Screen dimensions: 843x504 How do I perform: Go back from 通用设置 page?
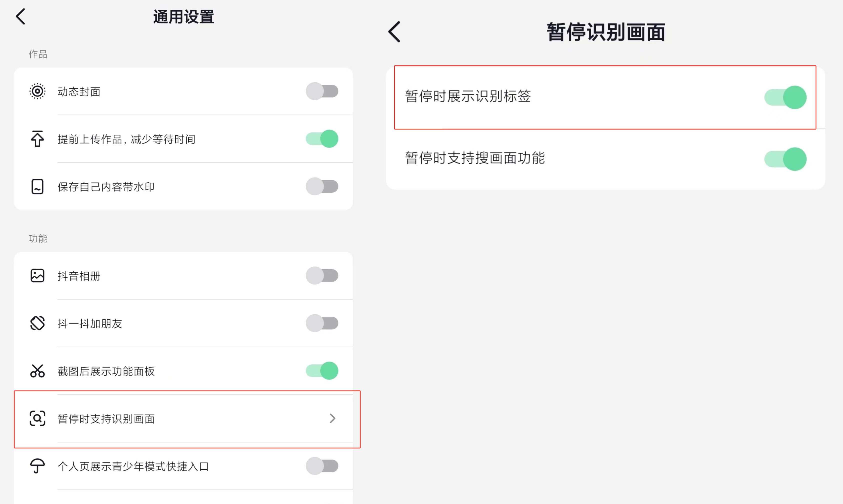[x=21, y=16]
